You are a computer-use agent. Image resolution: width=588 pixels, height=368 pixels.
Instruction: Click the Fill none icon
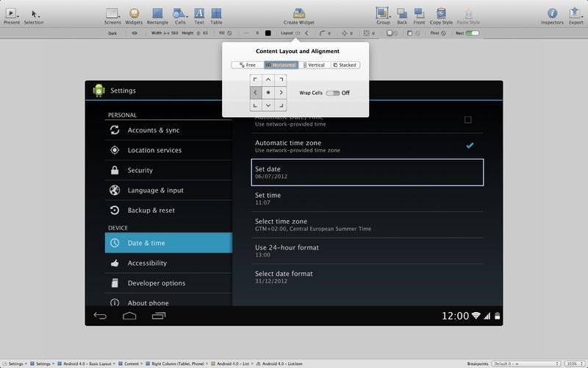click(x=229, y=33)
